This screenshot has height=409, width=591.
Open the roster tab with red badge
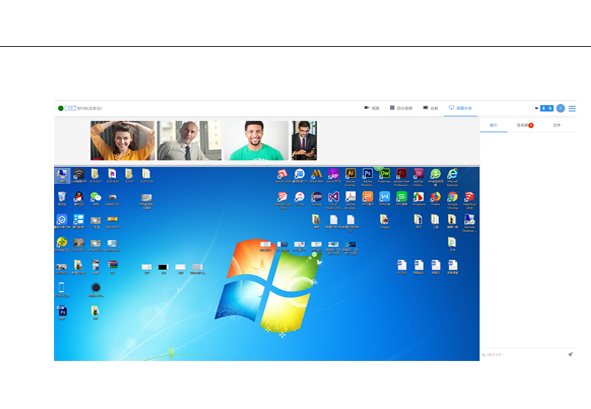[525, 125]
